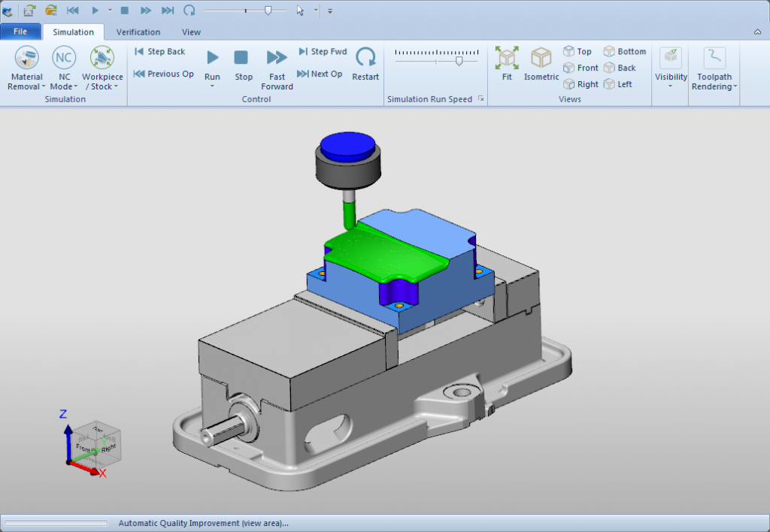Image resolution: width=770 pixels, height=532 pixels.
Task: Open the File menu
Action: [21, 32]
